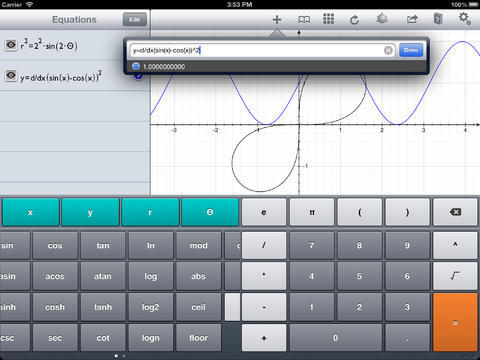Screen dimensions: 480x360
Task: Clear the equation input field text
Action: tap(388, 50)
